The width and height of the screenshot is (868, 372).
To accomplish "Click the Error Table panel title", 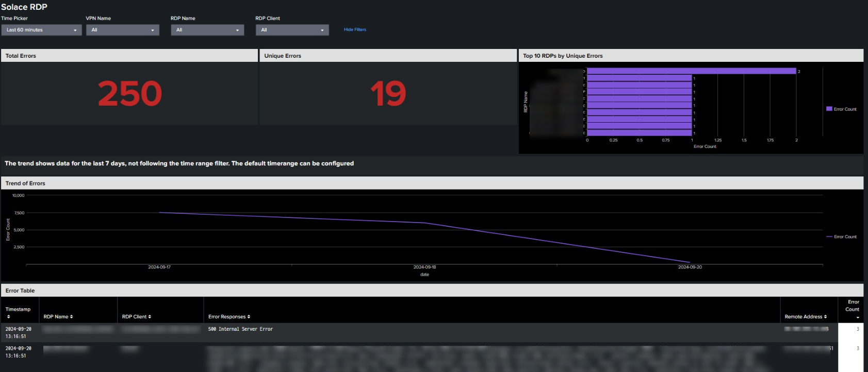I will coord(20,290).
